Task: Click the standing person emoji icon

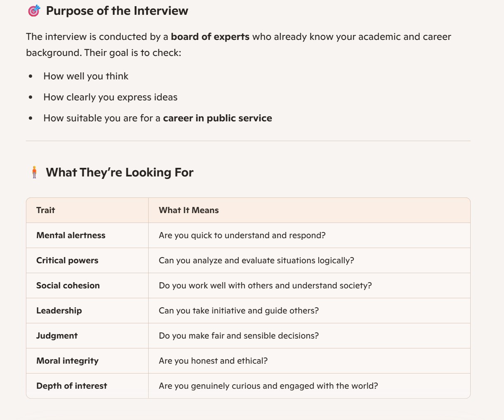Action: pyautogui.click(x=35, y=172)
